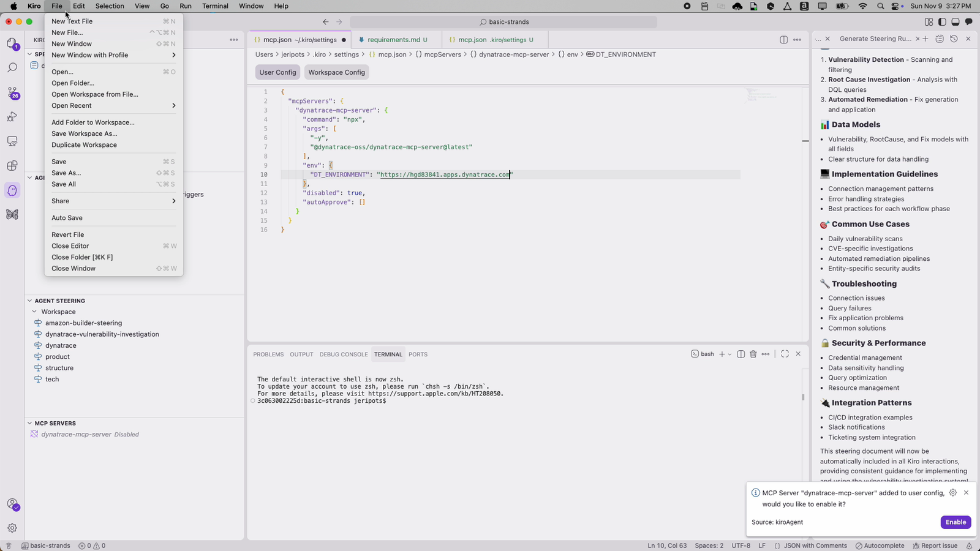This screenshot has width=980, height=551.
Task: Open the Accounts icon at sidebar bottom
Action: (x=12, y=504)
